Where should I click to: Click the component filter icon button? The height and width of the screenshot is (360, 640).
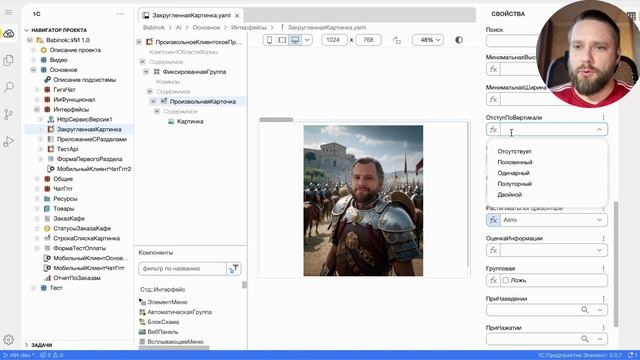click(234, 269)
